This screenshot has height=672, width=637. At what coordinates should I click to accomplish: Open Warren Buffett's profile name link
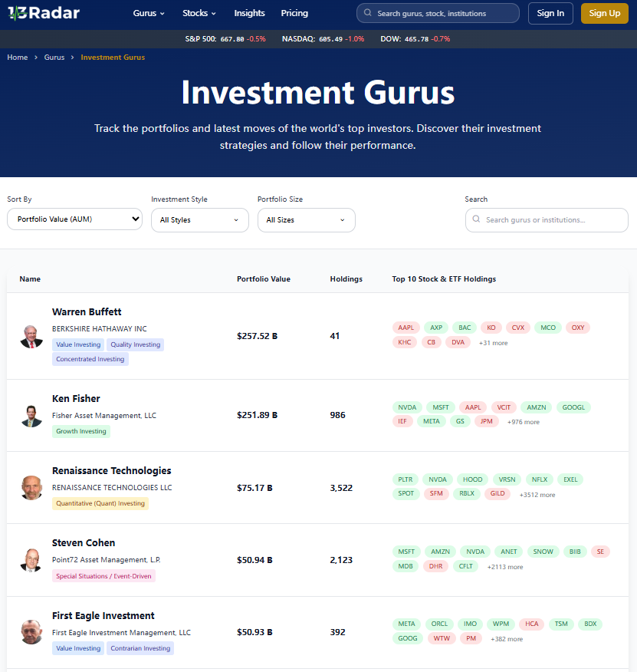coord(87,312)
